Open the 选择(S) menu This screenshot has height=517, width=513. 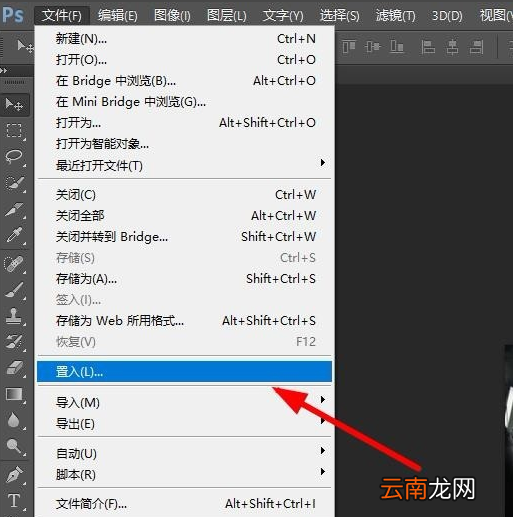pyautogui.click(x=339, y=16)
